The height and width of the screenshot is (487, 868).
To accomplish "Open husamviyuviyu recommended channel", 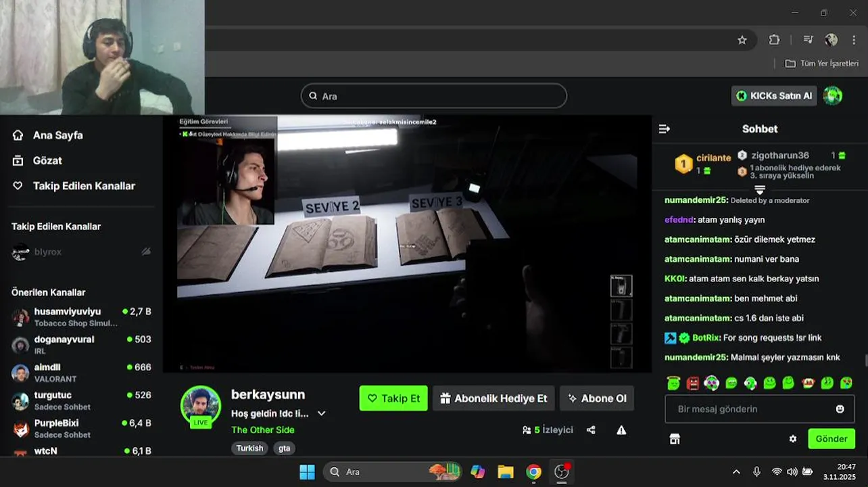I will pos(81,317).
